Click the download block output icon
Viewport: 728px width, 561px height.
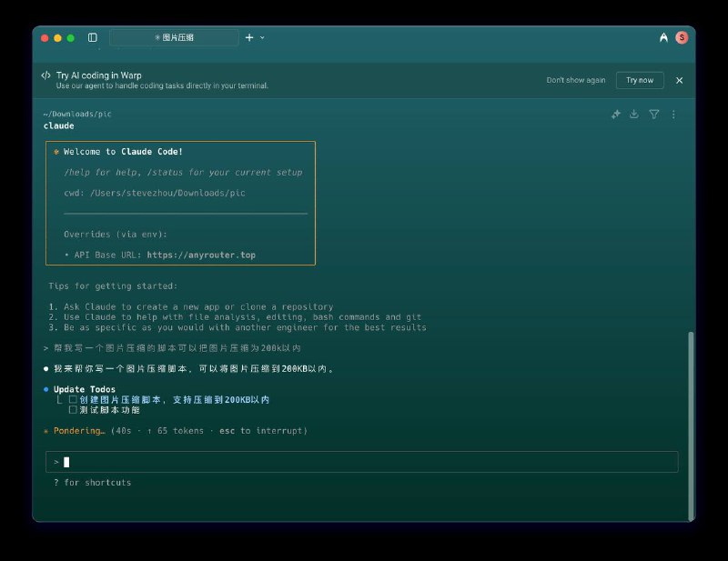pos(634,114)
